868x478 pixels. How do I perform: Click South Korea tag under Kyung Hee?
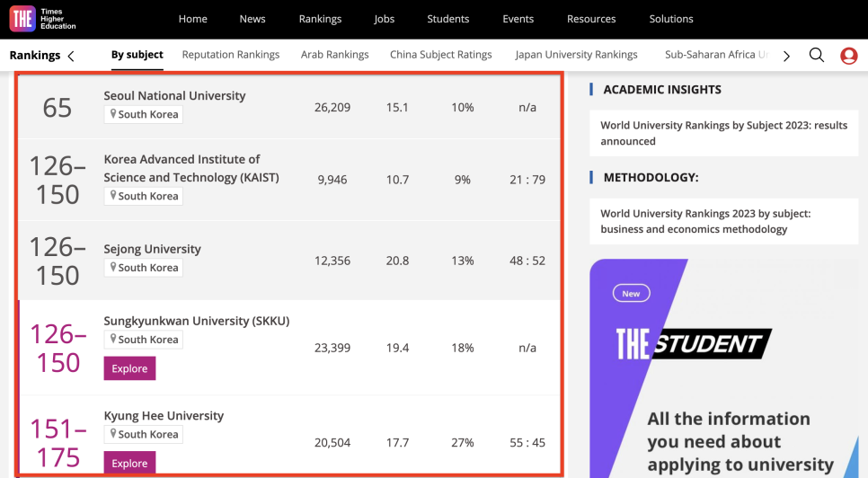(x=144, y=434)
